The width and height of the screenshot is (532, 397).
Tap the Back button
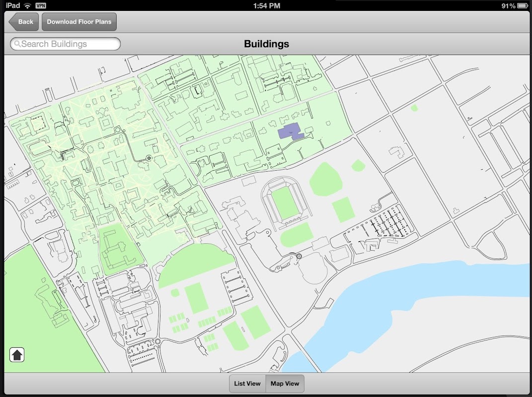coord(23,22)
